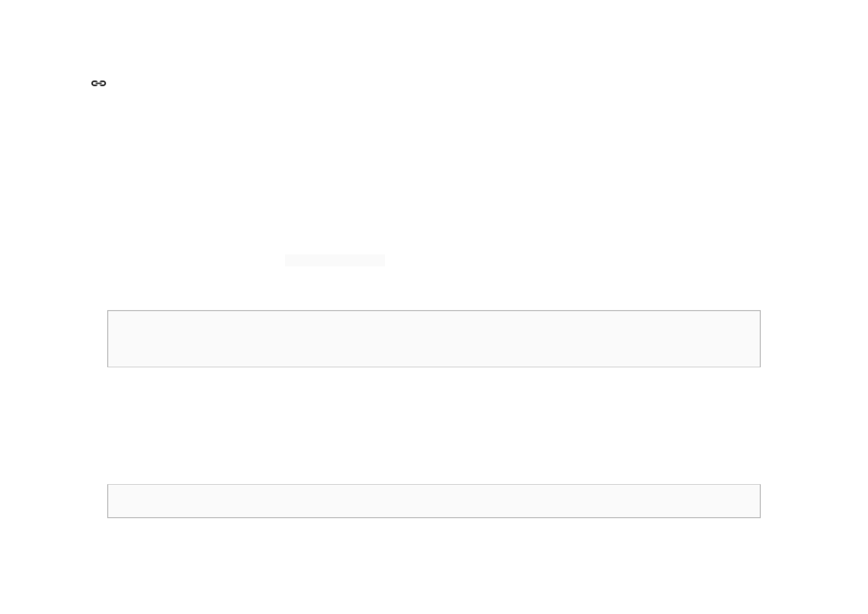868x614 pixels.
Task: Click the taller upper gray code box
Action: click(x=433, y=338)
